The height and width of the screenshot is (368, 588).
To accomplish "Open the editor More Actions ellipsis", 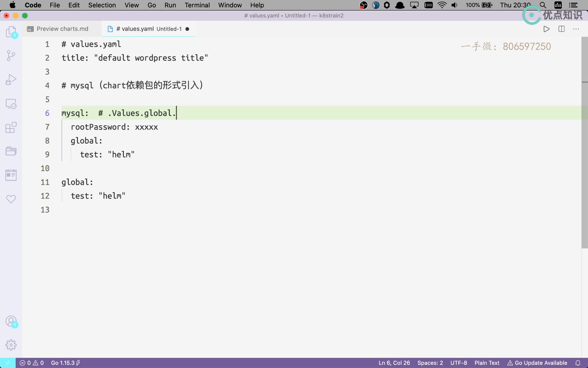I will coord(576,29).
